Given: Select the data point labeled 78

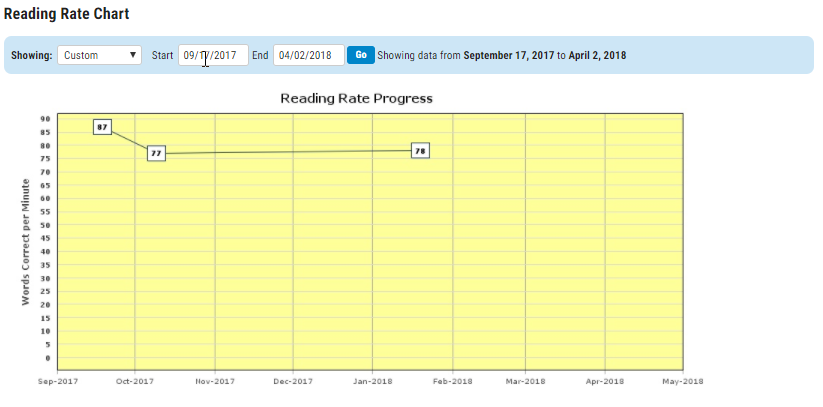Looking at the screenshot, I should (x=421, y=151).
